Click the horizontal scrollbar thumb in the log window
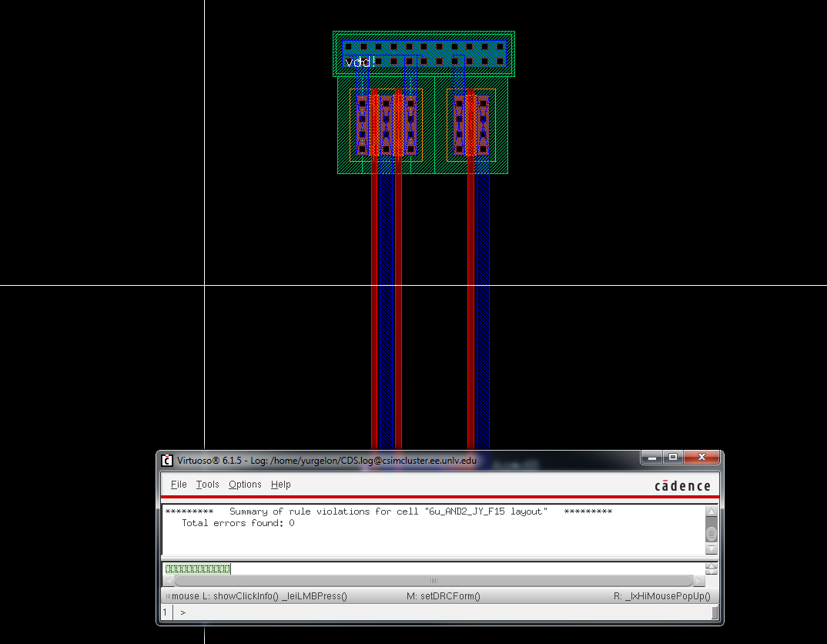Viewport: 827px width, 644px height. 433,581
